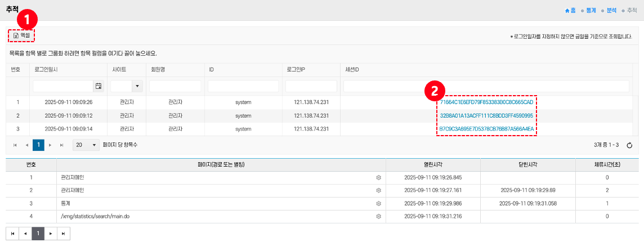Go to last page in upper grid pager
The height and width of the screenshot is (242, 644).
[61, 145]
